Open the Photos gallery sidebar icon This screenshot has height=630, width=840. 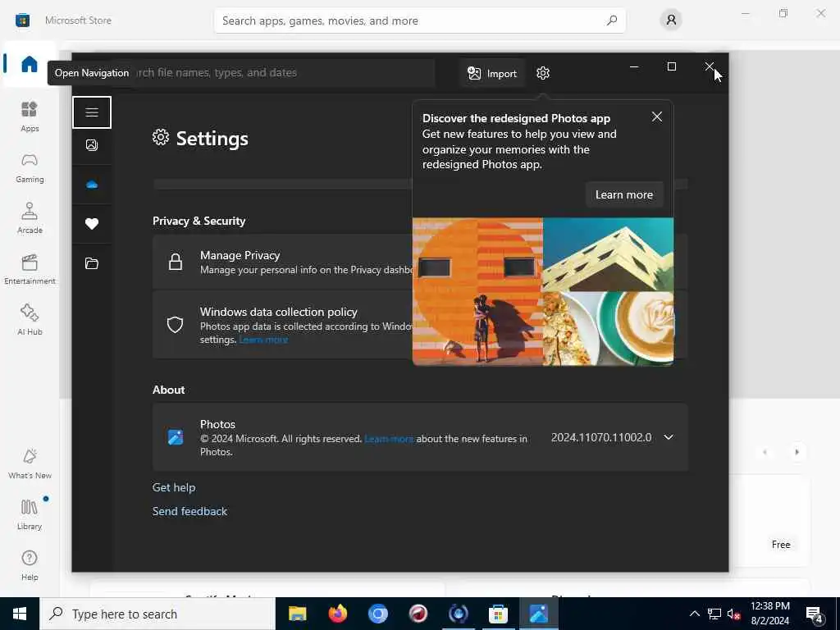coord(92,145)
